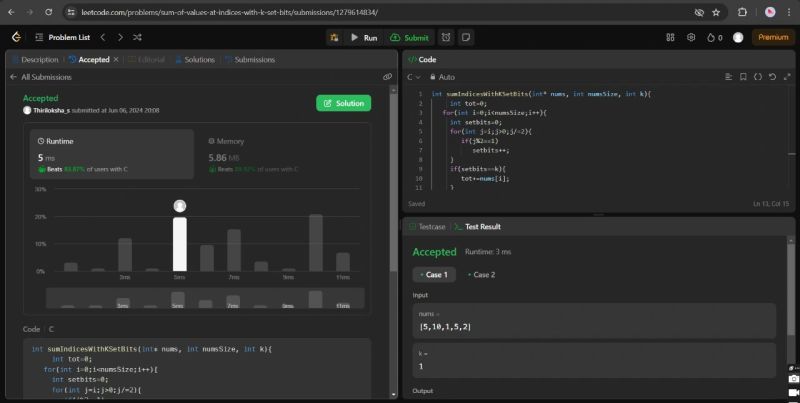Click the green Solution button
This screenshot has height=403, width=800.
pos(343,103)
